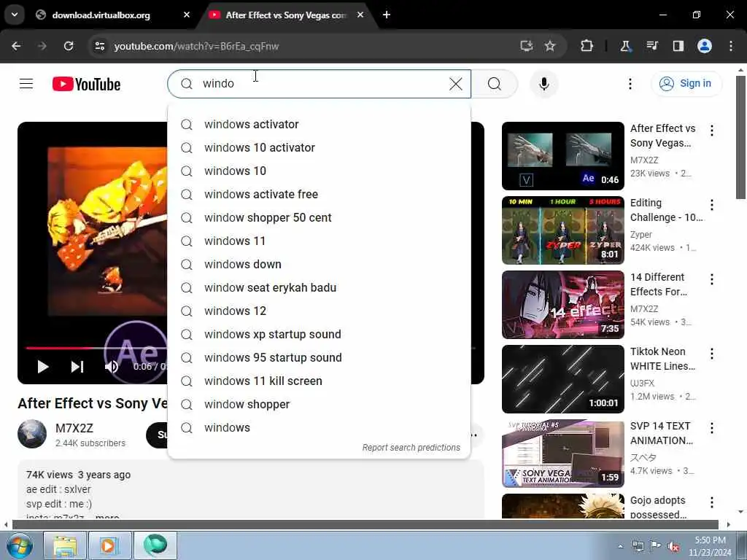
Task: Close the After Effect vs Sony Vegas tab
Action: click(x=360, y=15)
